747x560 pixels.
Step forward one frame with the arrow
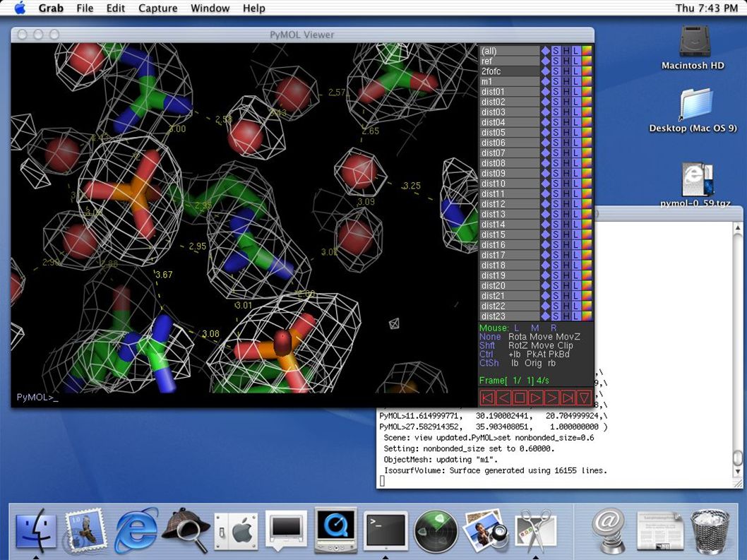tap(551, 398)
